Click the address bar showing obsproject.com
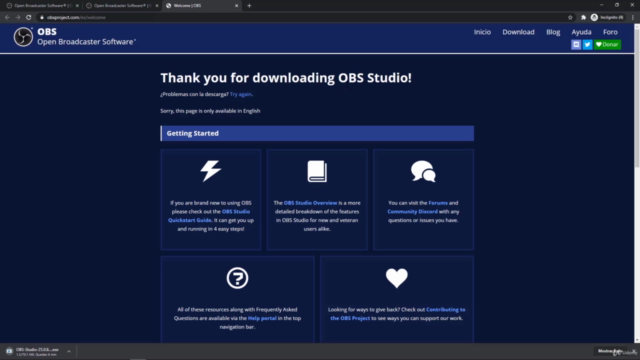 [x=302, y=18]
